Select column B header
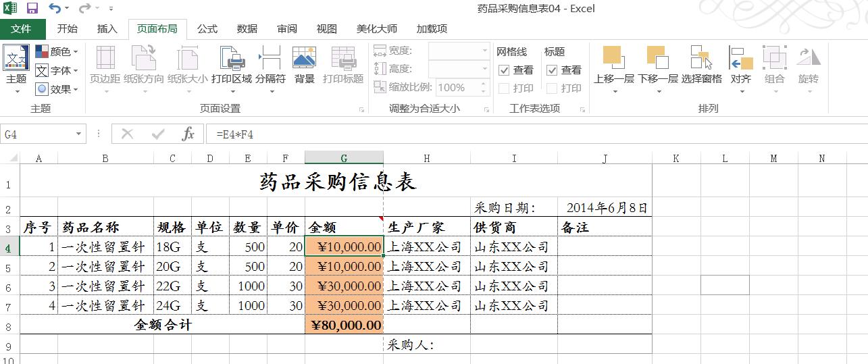 (x=105, y=158)
